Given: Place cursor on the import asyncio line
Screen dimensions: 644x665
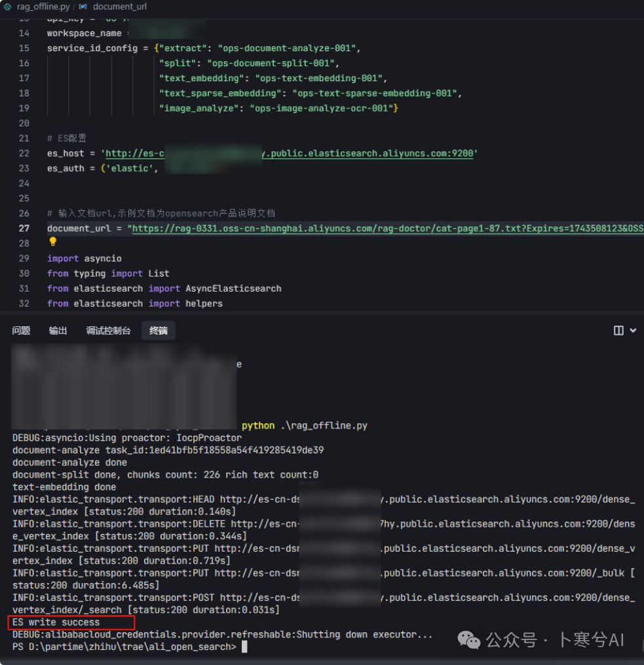Looking at the screenshot, I should (x=84, y=259).
